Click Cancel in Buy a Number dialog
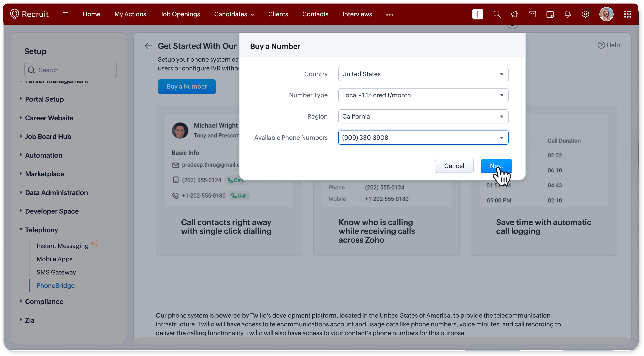Viewport: 644px width, 356px height. point(454,166)
